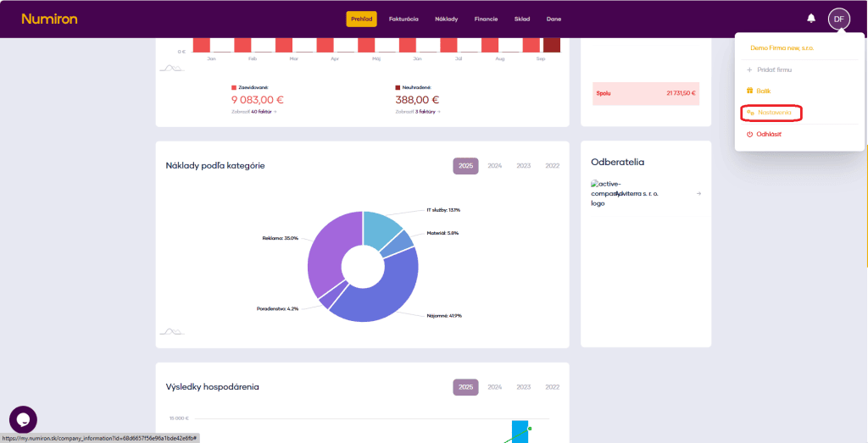Click the DF user avatar
This screenshot has width=868, height=443.
838,19
